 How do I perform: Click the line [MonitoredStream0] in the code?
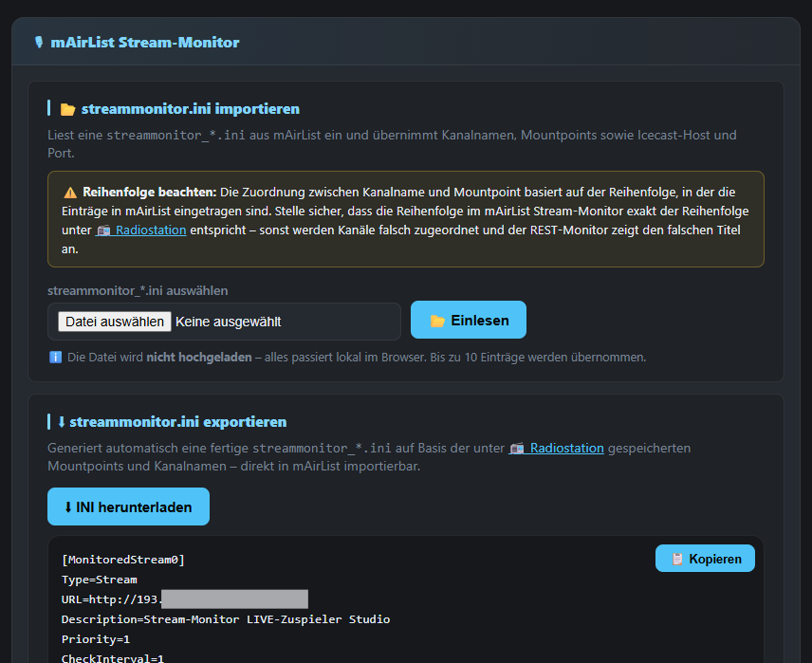pos(123,560)
